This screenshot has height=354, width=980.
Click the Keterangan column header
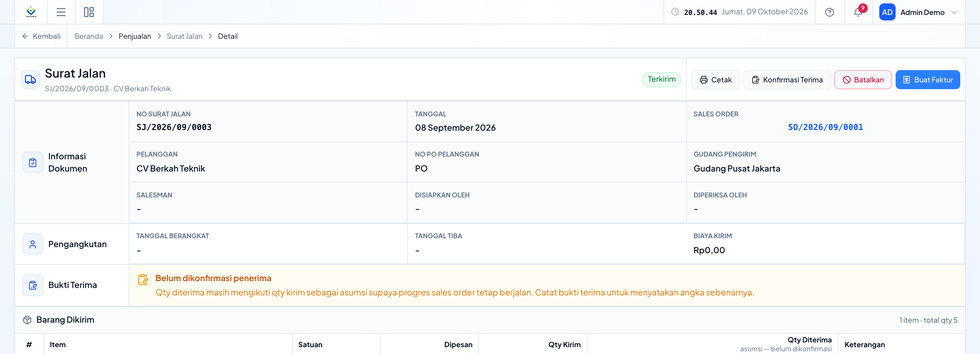[x=864, y=344]
